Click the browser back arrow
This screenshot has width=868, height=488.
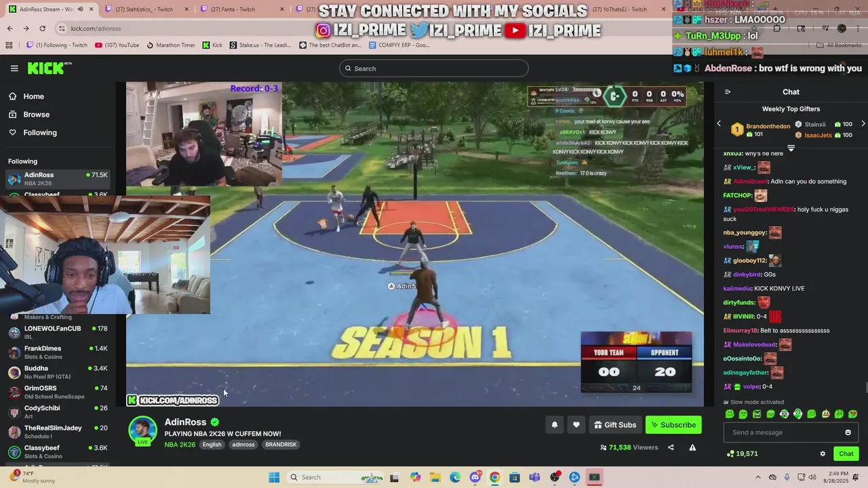click(9, 28)
